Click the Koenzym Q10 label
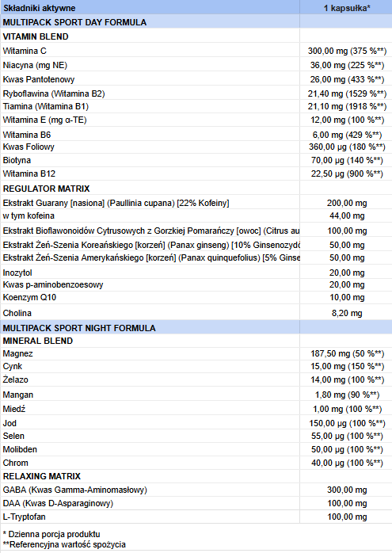This screenshot has width=392, height=553. coord(29,297)
